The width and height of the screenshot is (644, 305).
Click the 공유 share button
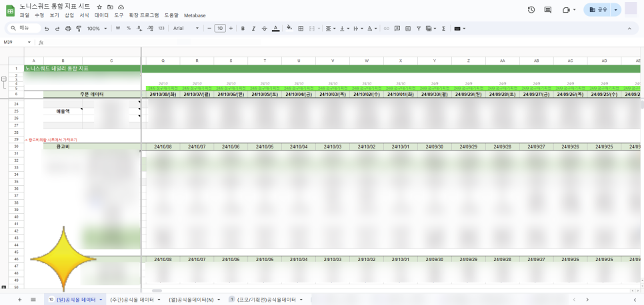597,9
